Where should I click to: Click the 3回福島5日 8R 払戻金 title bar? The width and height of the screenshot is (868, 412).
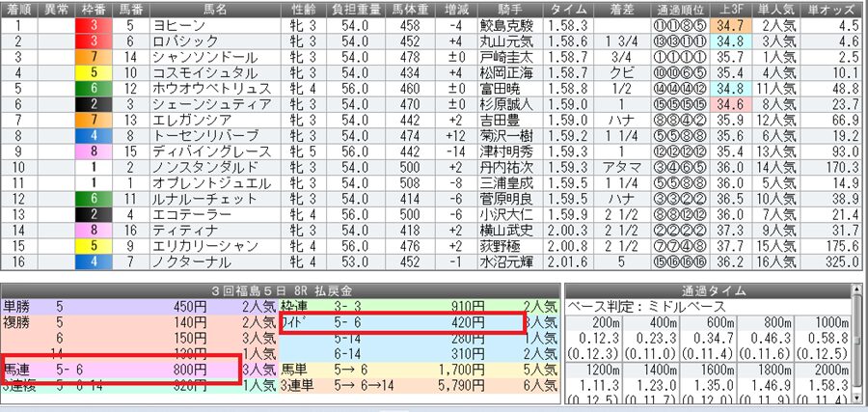tap(280, 290)
